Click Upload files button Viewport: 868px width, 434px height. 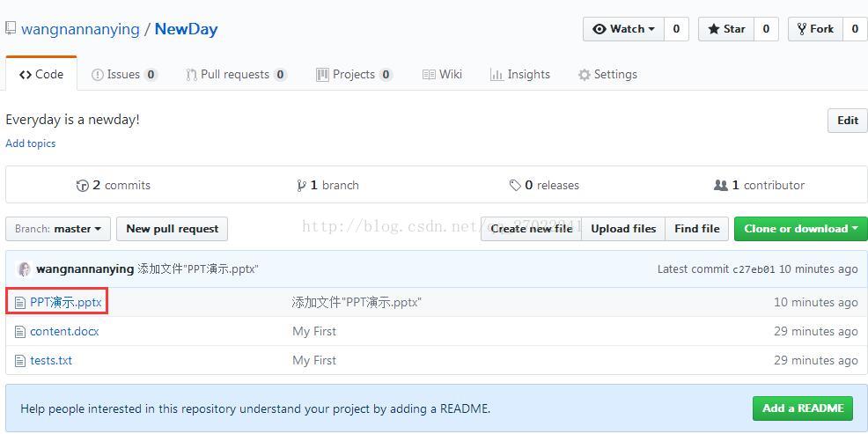pos(623,229)
